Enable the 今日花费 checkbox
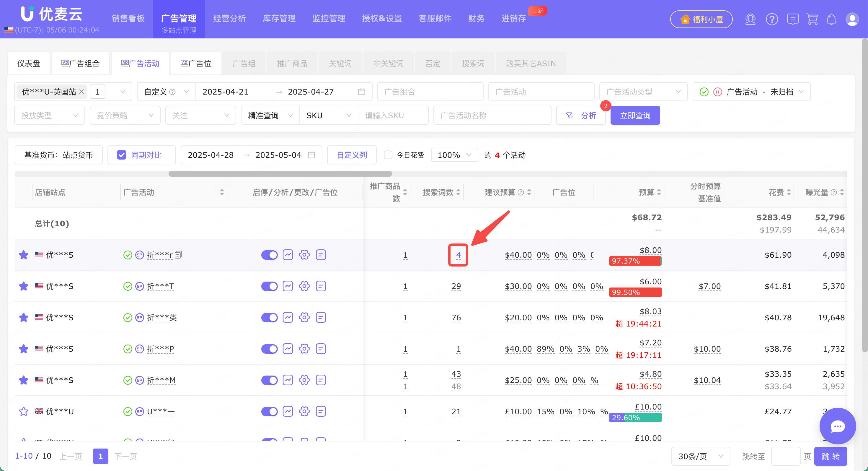The width and height of the screenshot is (868, 471). [x=388, y=155]
